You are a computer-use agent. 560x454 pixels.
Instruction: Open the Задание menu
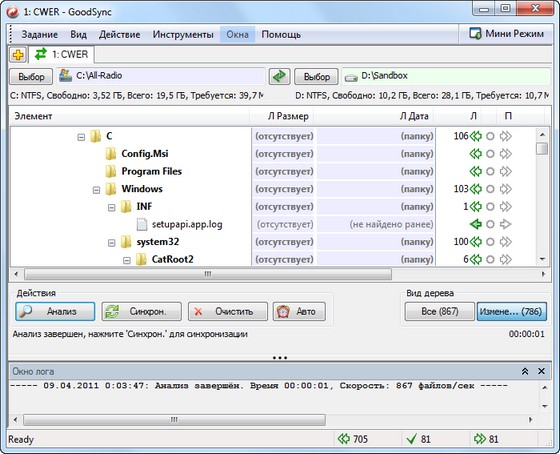click(x=40, y=35)
